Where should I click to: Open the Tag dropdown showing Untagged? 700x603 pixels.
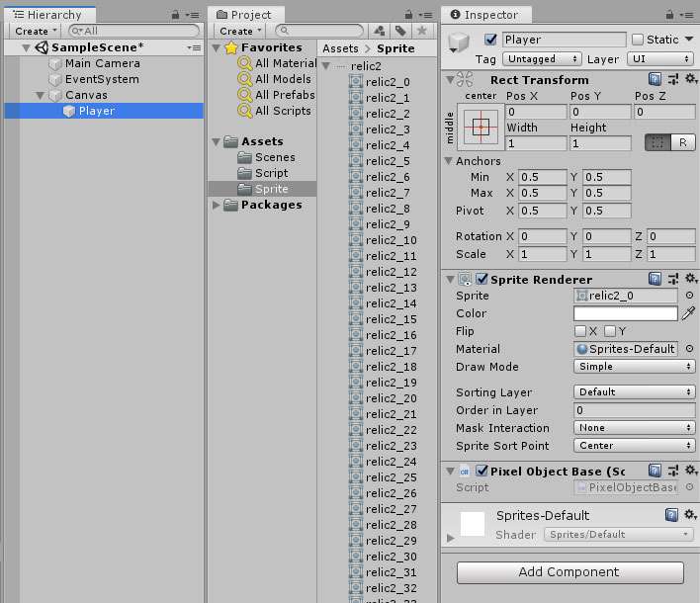click(x=543, y=59)
